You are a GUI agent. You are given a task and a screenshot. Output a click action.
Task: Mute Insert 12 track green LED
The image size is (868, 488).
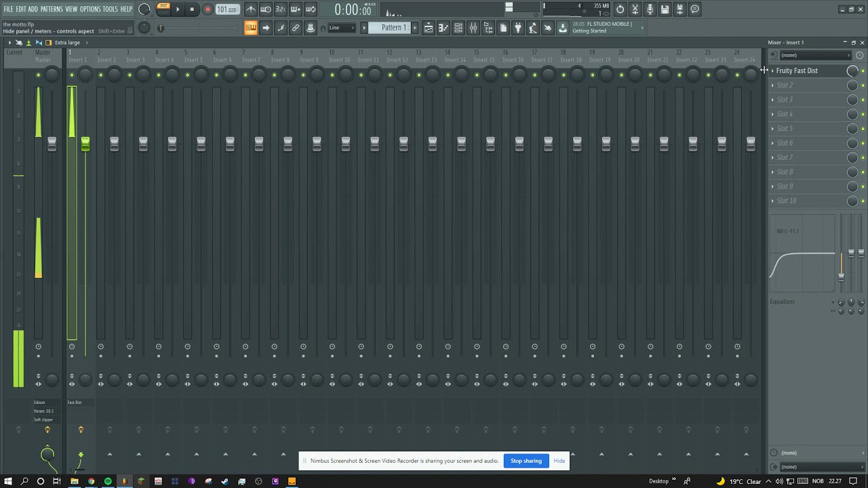point(390,75)
